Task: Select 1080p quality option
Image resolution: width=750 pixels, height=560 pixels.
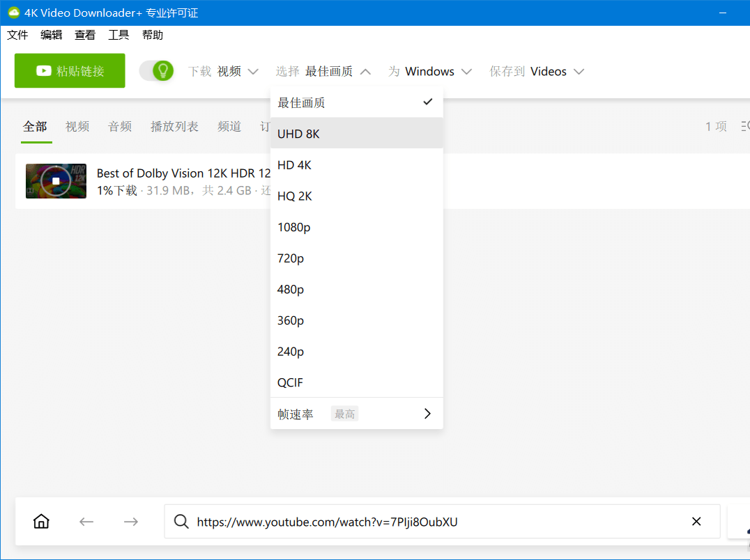Action: pyautogui.click(x=357, y=226)
